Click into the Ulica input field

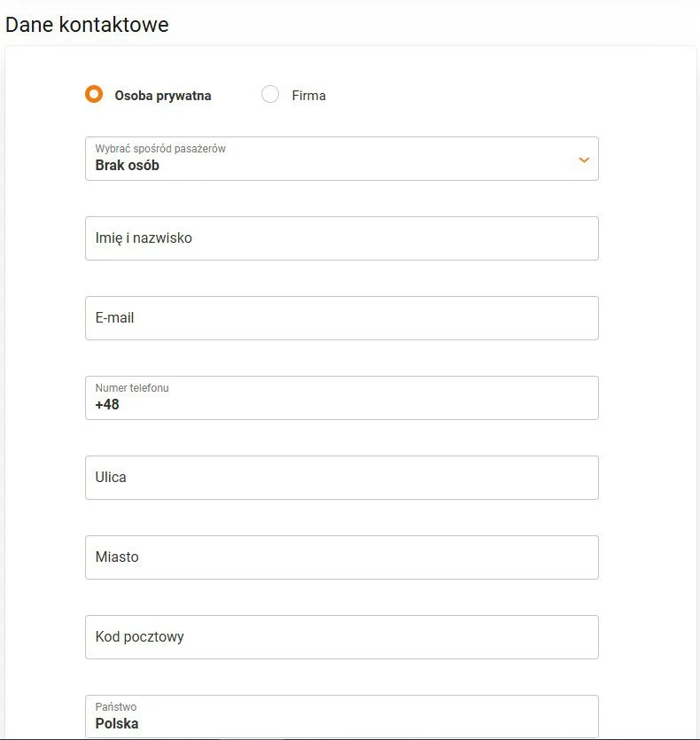tap(341, 478)
